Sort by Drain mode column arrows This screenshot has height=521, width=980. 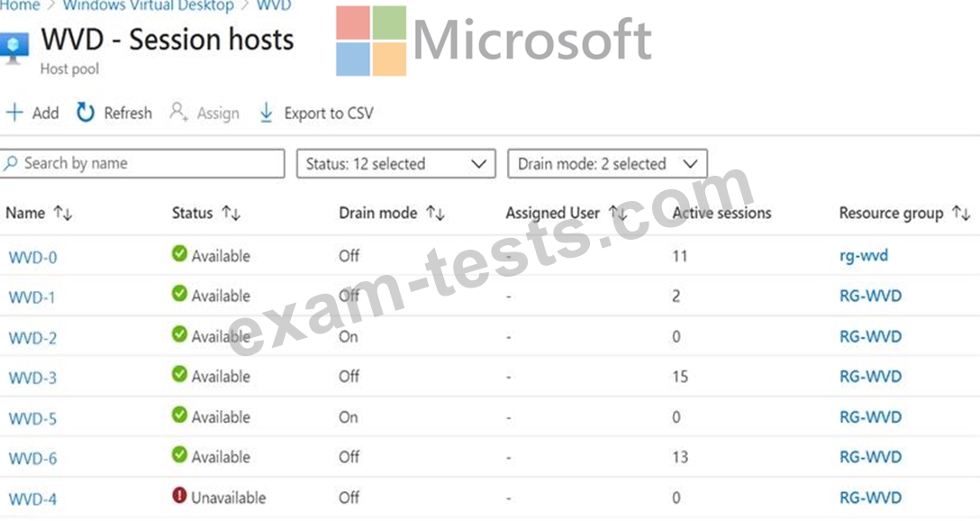(436, 214)
